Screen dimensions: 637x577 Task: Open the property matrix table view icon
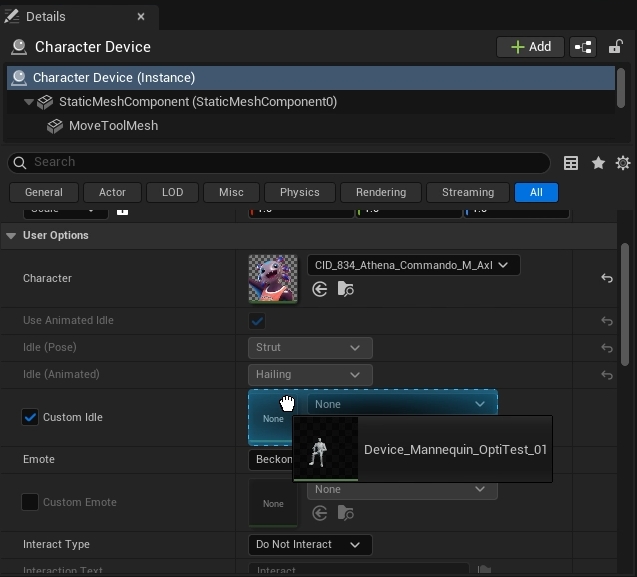571,163
